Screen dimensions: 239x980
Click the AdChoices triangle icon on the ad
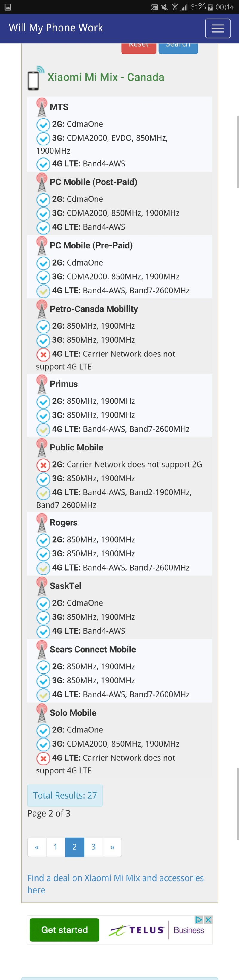pos(199,920)
